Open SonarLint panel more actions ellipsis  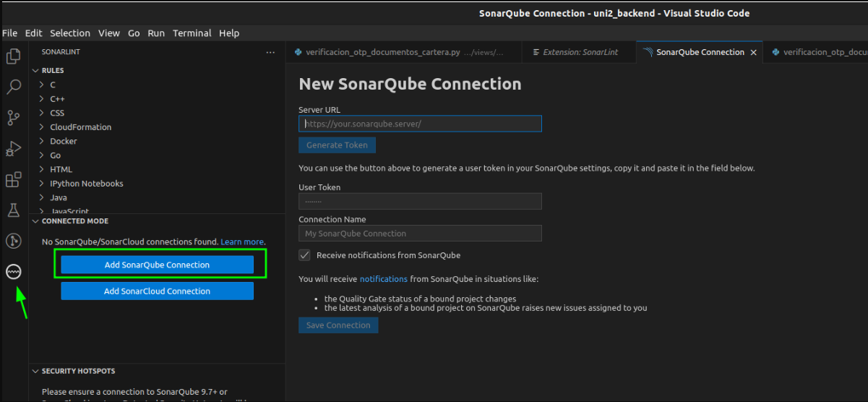(x=270, y=52)
